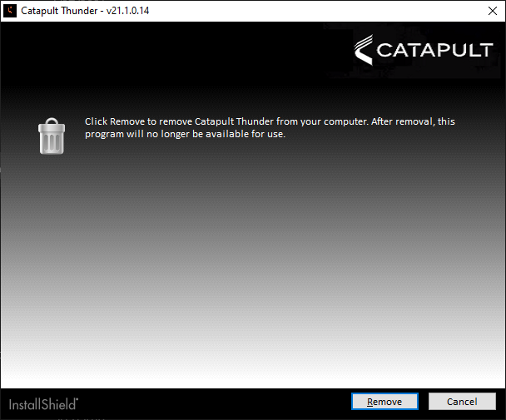The height and width of the screenshot is (420, 506).
Task: Click the removal instruction text
Action: click(270, 127)
